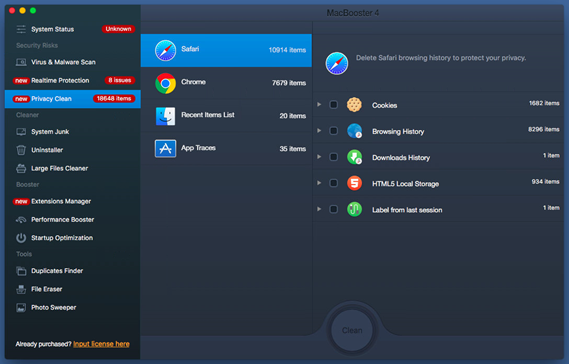
Task: Expand the HTML5 Local Storage triangle
Action: click(x=319, y=183)
